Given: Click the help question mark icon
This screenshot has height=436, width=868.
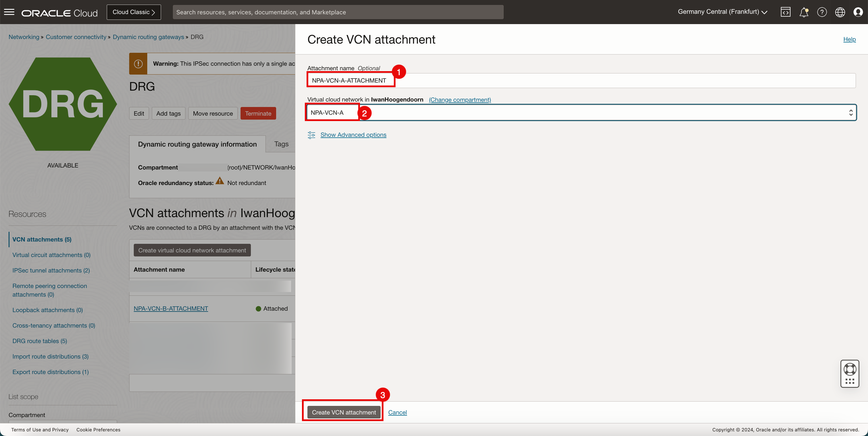Looking at the screenshot, I should tap(822, 12).
